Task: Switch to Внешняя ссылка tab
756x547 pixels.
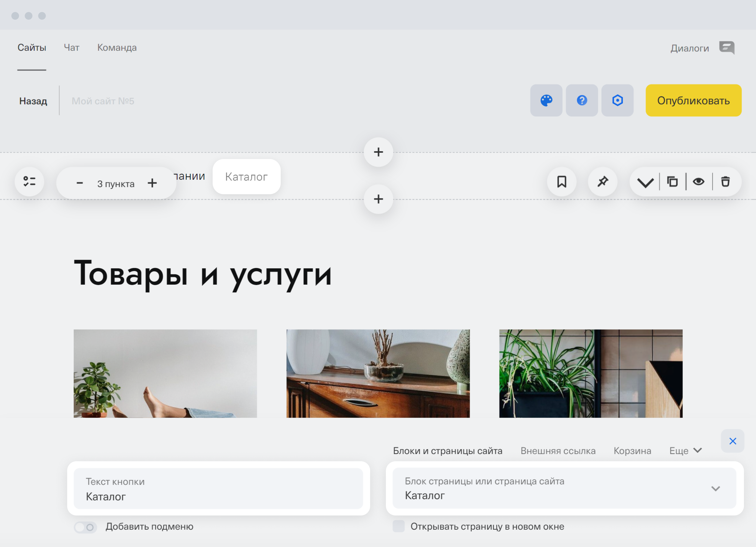Action: [558, 451]
